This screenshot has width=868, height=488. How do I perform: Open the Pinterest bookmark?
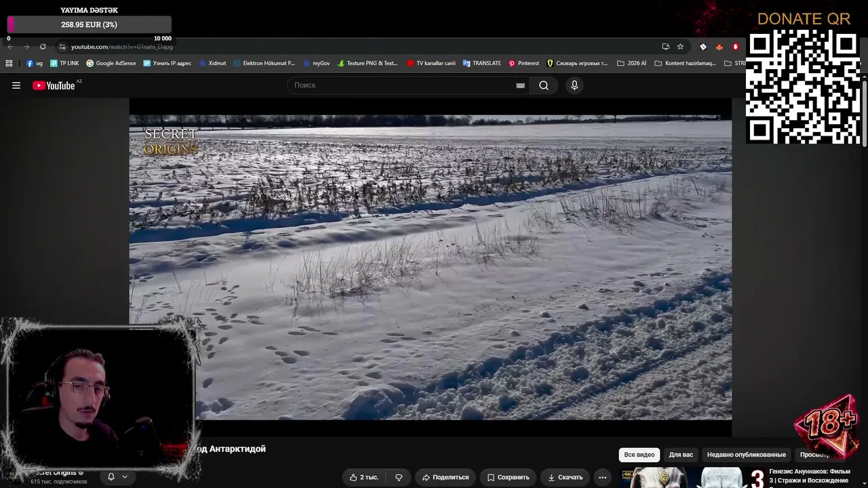524,63
